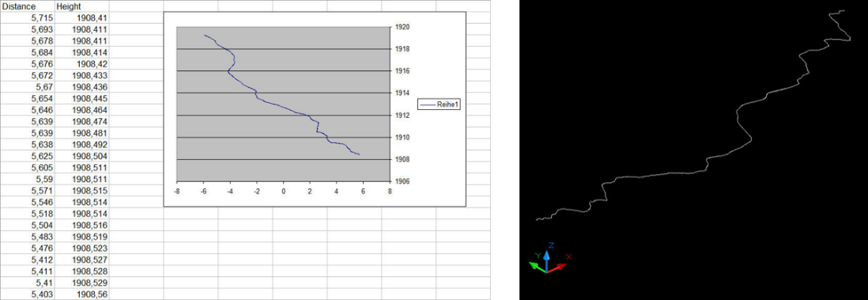Viewport: 868px width, 300px height.
Task: Click the 1920 label on the chart's vertical axis
Action: 402,27
